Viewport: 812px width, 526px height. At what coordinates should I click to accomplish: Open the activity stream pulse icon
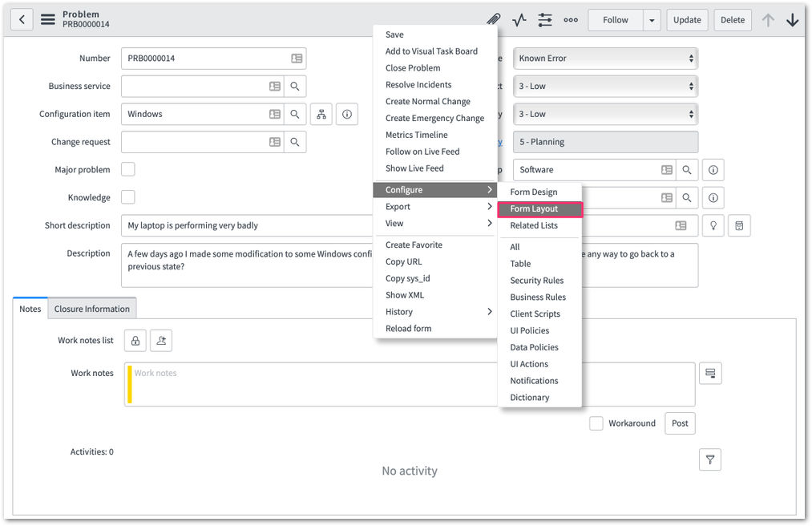(519, 20)
